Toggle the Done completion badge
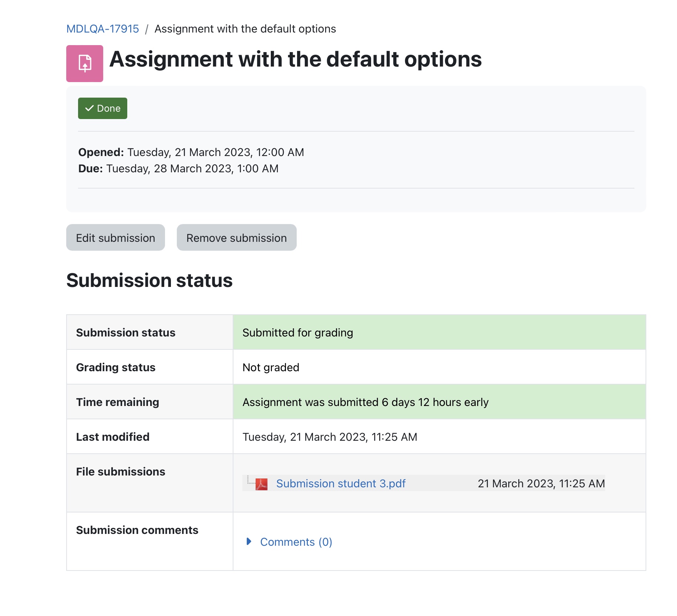The width and height of the screenshot is (677, 616). [102, 108]
